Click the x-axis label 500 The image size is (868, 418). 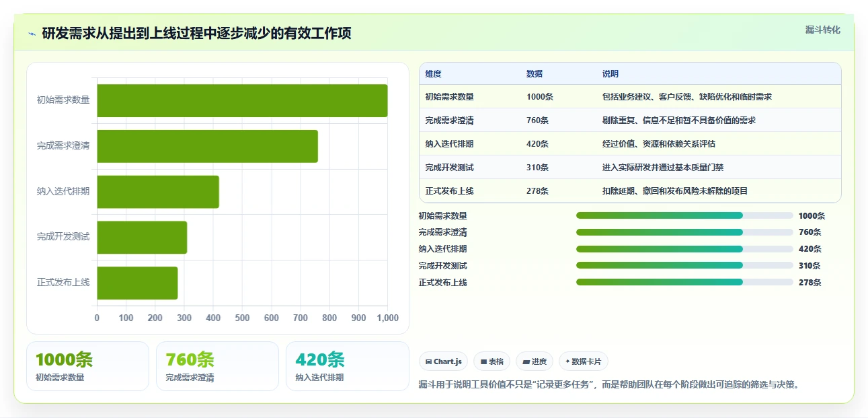(x=242, y=318)
